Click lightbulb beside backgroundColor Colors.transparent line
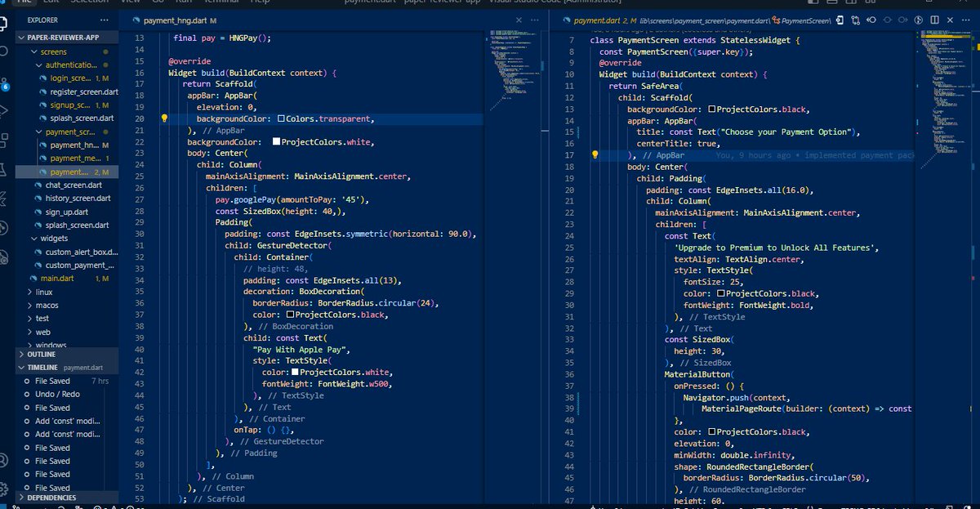This screenshot has height=509, width=980. click(x=164, y=118)
